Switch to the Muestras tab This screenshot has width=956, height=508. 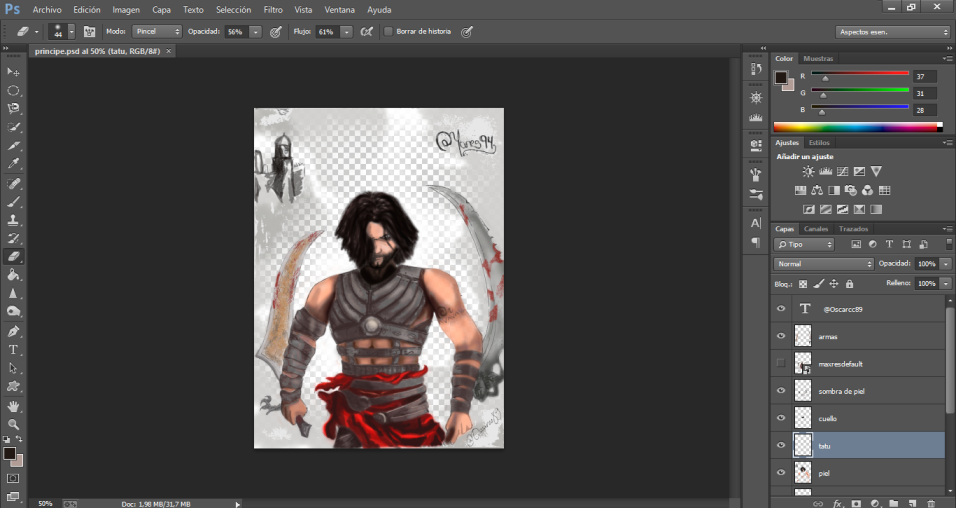pos(818,59)
